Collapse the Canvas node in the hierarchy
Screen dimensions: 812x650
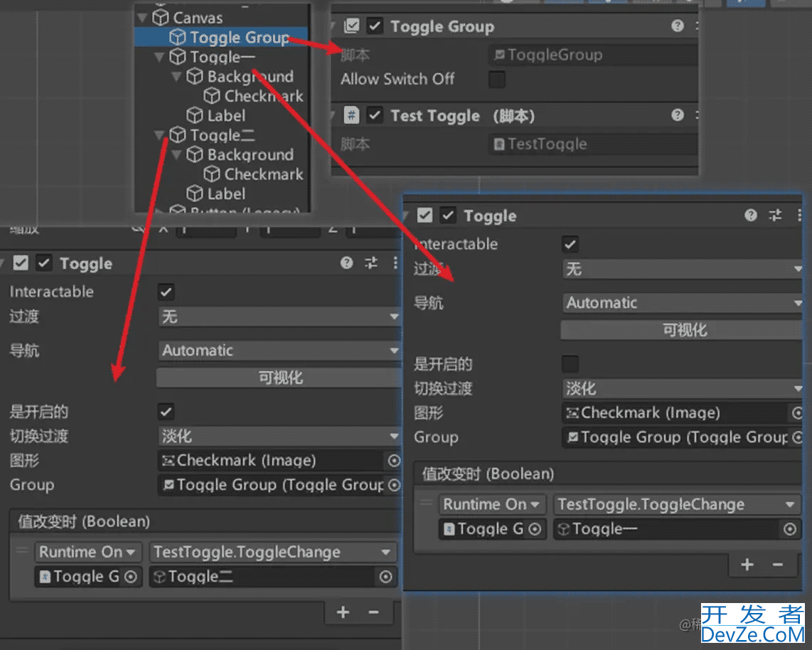point(142,18)
